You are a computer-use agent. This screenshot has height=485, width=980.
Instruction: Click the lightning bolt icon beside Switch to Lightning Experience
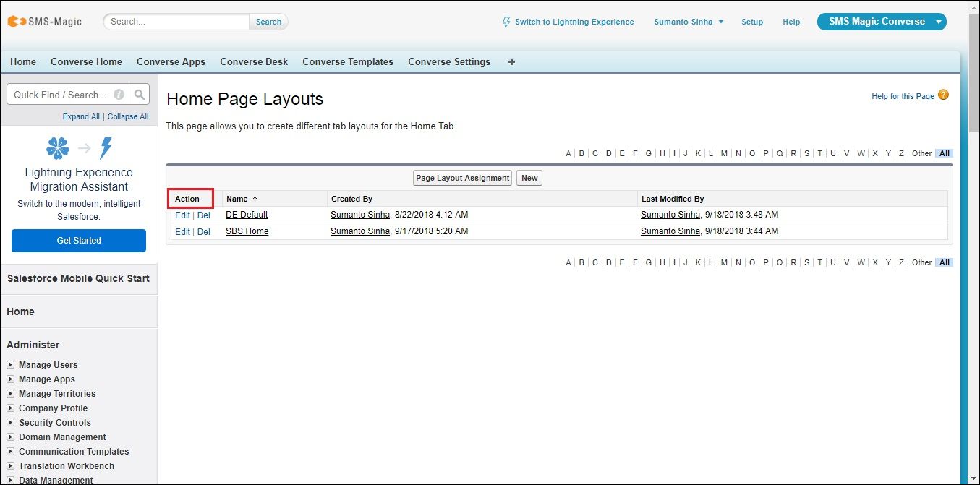click(506, 22)
